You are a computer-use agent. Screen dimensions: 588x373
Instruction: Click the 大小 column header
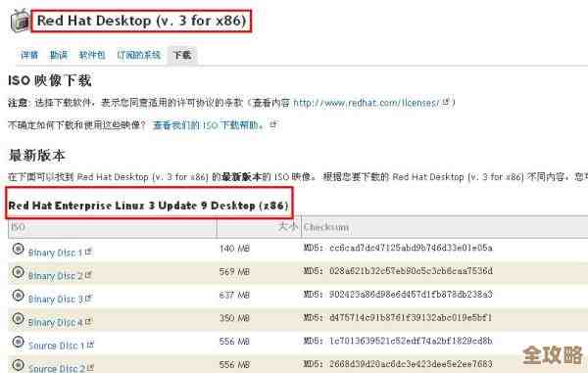coord(259,227)
